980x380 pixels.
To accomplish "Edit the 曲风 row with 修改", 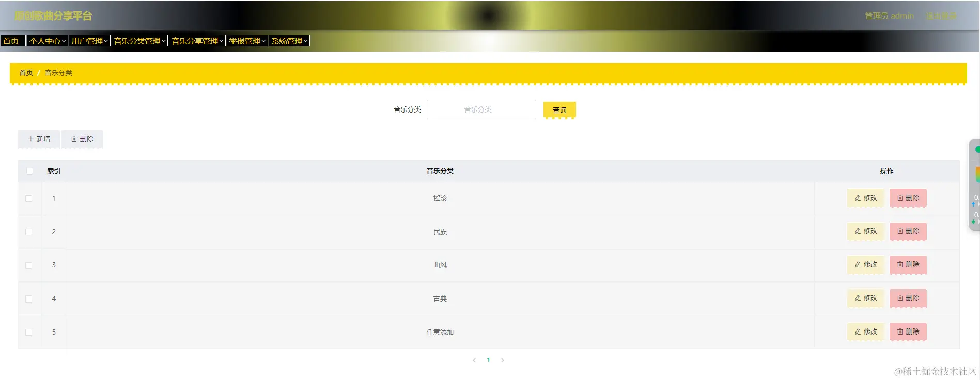I will 866,264.
